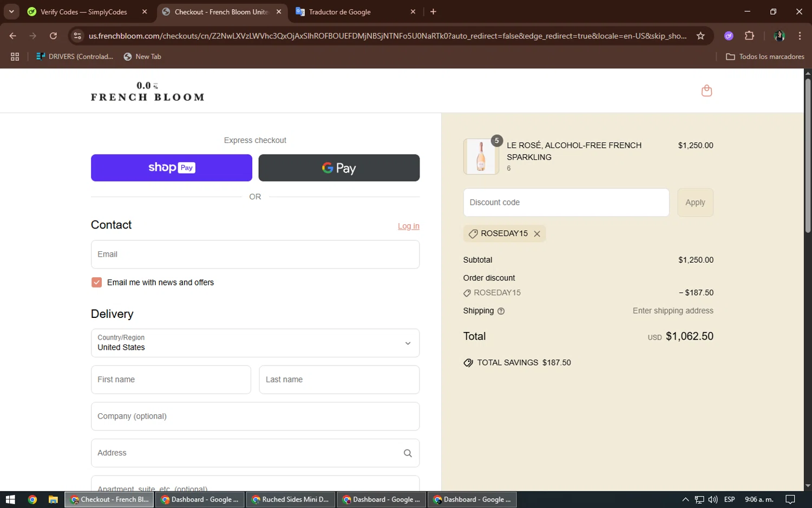Viewport: 812px width, 508px height.
Task: Click the ESP language indicator
Action: (729, 499)
